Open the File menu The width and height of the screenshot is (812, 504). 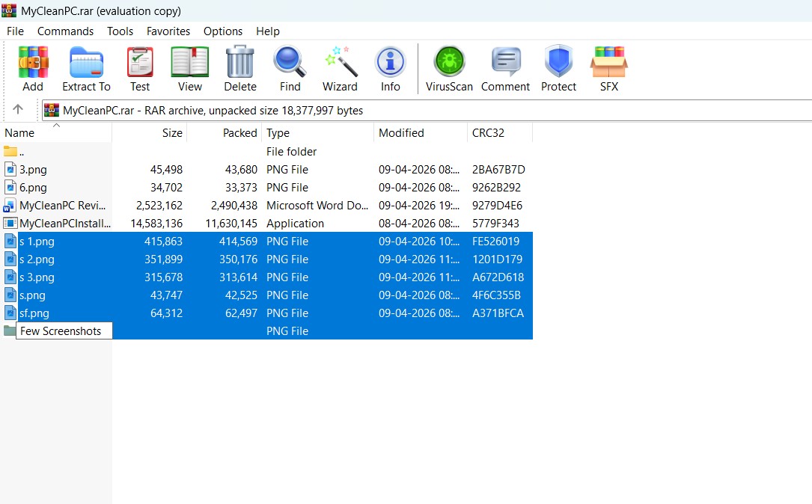(x=15, y=31)
